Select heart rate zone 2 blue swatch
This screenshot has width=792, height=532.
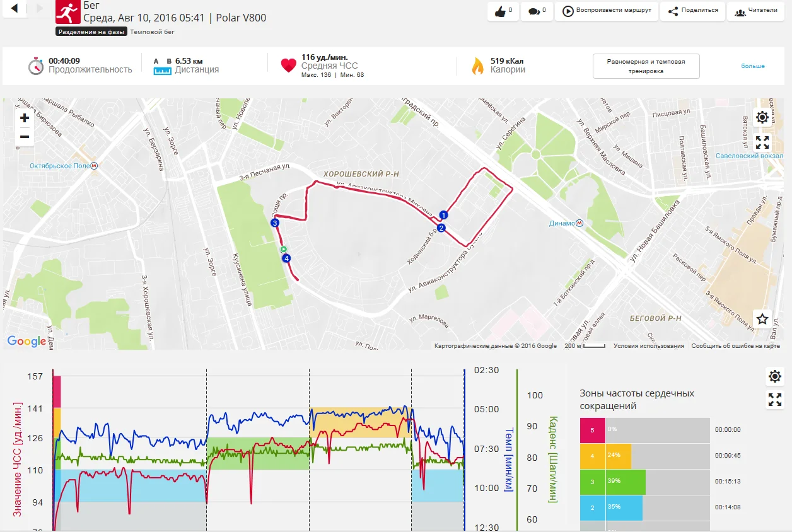click(592, 507)
